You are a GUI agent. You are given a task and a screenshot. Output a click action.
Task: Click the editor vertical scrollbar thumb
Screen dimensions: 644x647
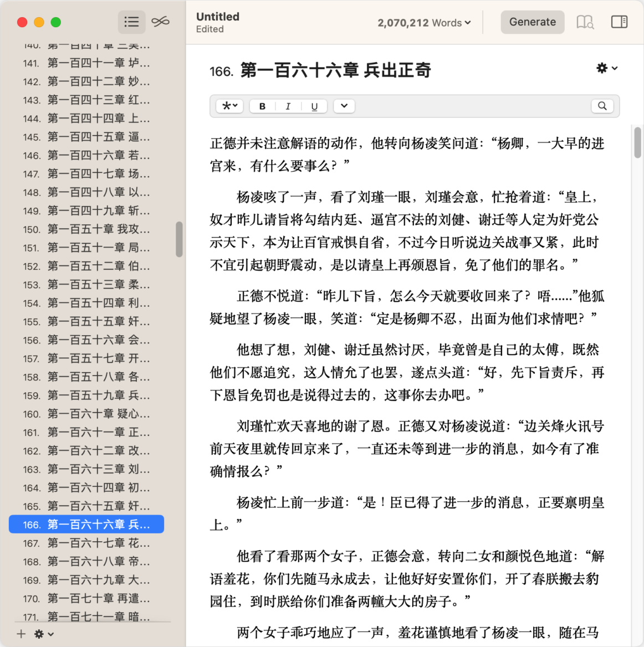[637, 142]
